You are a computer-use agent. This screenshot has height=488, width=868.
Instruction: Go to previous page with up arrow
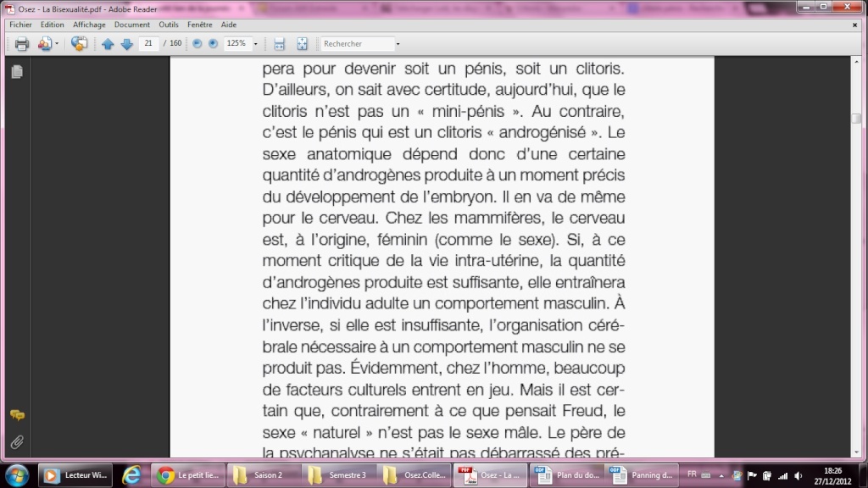point(108,44)
